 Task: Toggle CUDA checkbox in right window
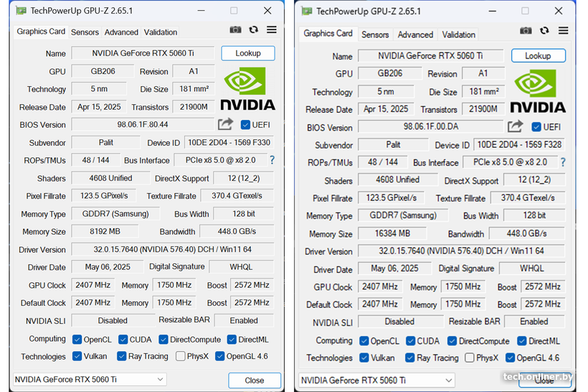click(x=411, y=341)
